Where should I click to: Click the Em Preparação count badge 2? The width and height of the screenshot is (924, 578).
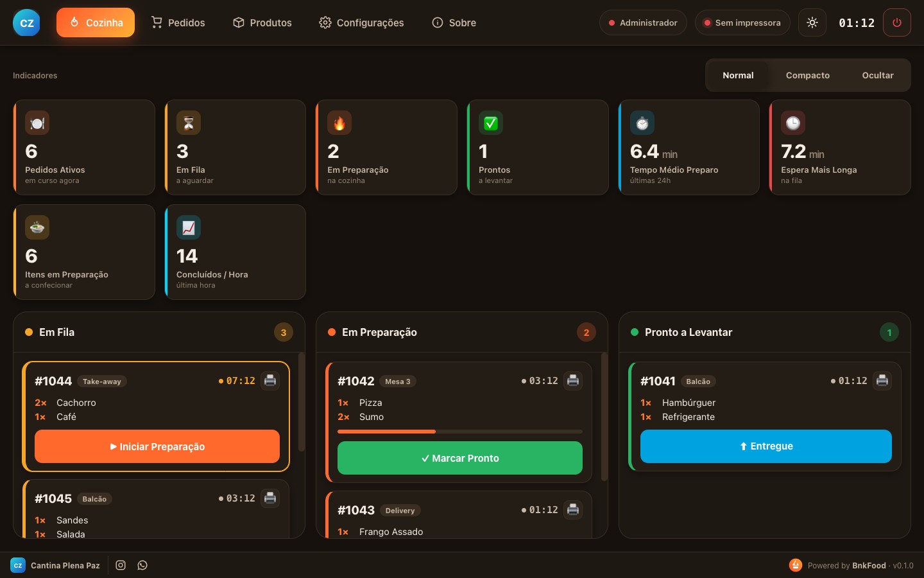tap(586, 332)
